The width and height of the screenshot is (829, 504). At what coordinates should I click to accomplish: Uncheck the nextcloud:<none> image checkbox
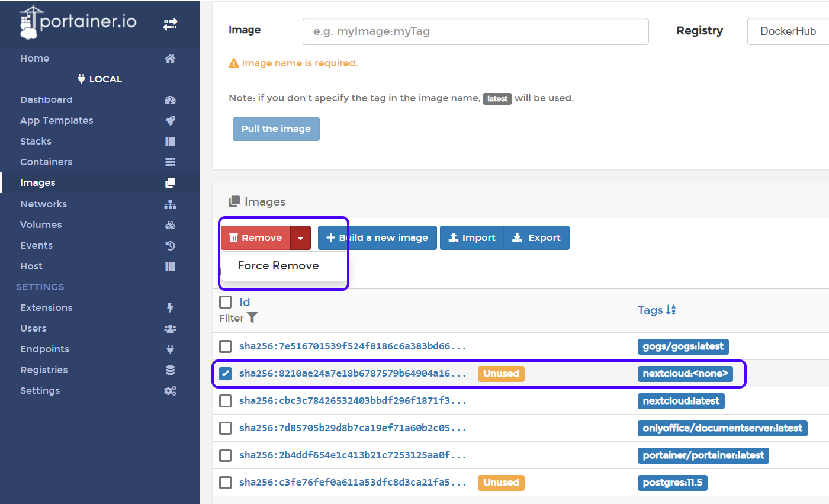pos(225,374)
